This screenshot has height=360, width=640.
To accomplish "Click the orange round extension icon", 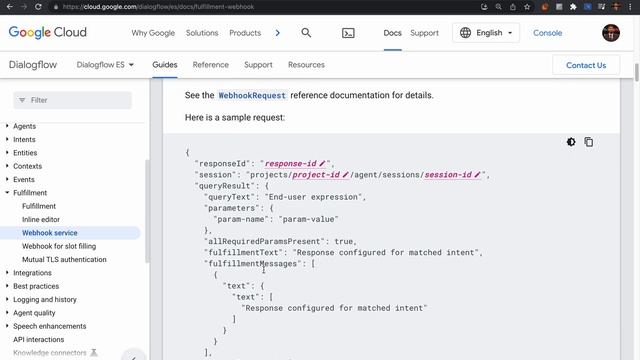I will tap(544, 7).
